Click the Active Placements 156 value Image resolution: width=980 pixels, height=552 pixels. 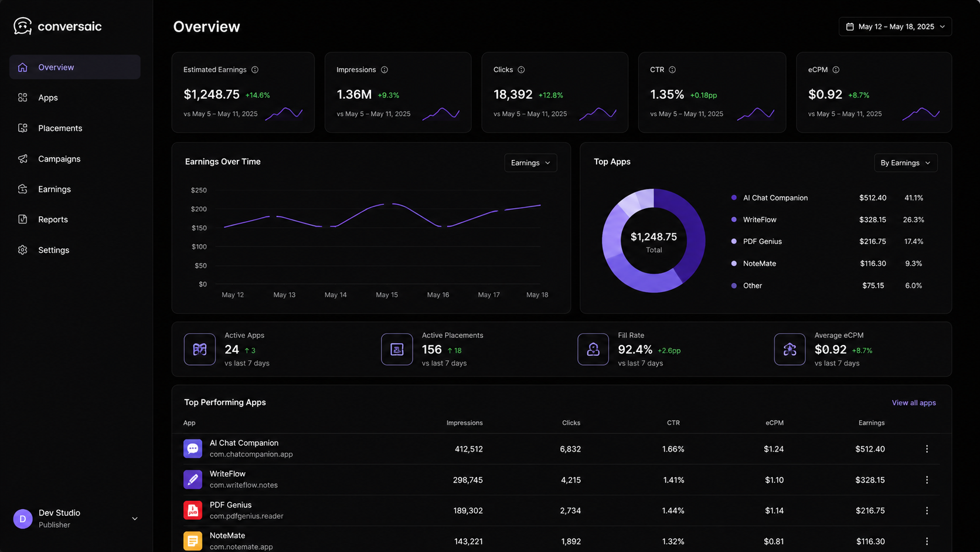pos(431,350)
